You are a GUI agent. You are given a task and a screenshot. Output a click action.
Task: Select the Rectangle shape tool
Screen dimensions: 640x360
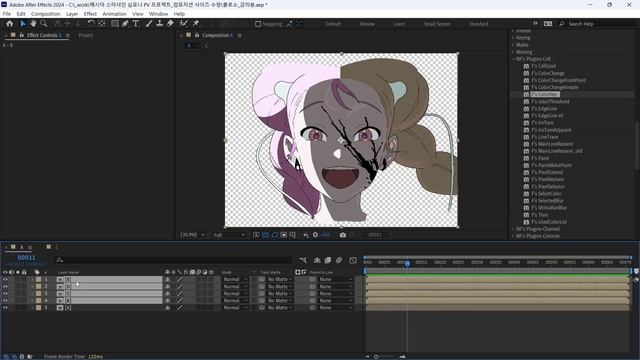115,24
